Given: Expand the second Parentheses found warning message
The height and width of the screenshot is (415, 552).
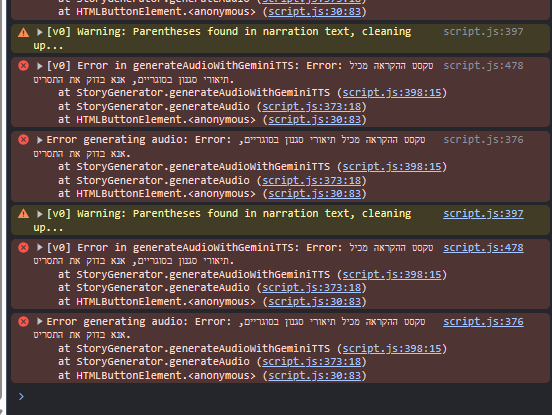Looking at the screenshot, I should (x=39, y=214).
